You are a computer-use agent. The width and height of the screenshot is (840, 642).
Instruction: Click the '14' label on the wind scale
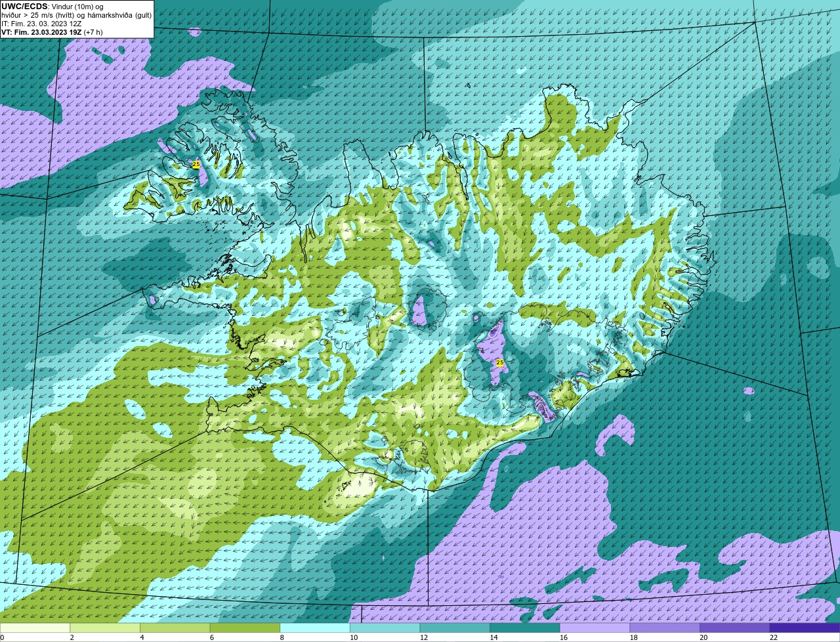click(x=493, y=637)
